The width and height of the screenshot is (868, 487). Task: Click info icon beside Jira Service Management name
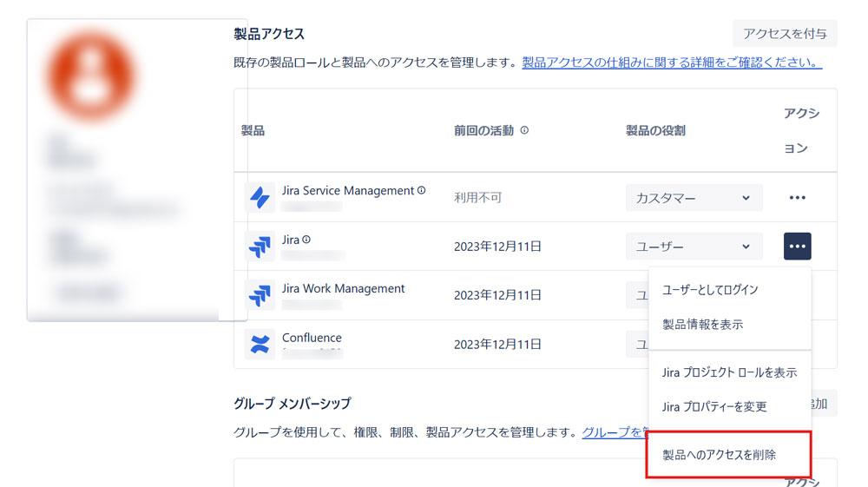421,190
